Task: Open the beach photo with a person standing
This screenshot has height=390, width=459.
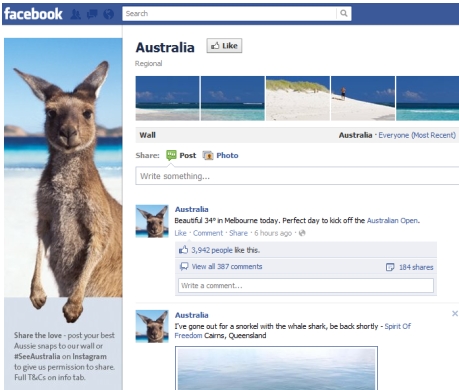Action: 363,98
